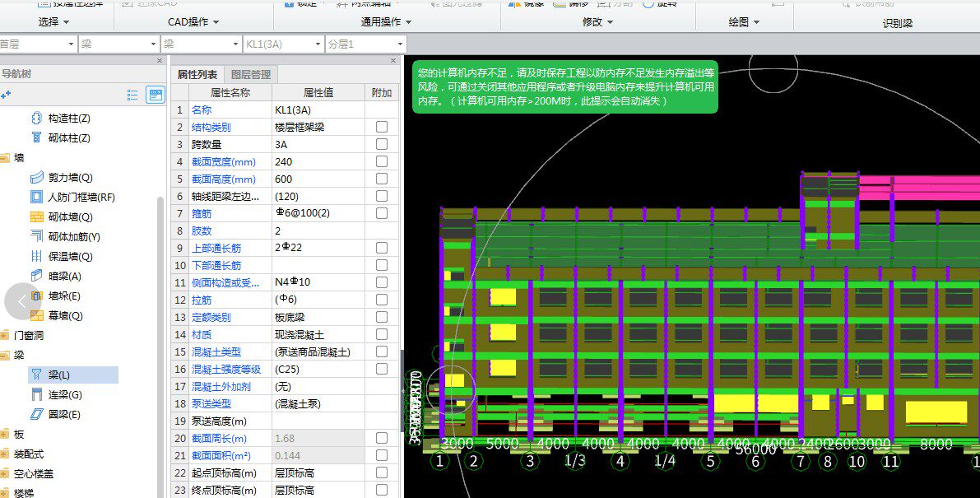
Task: Select 砌体加筋(Y) component
Action: (x=65, y=236)
